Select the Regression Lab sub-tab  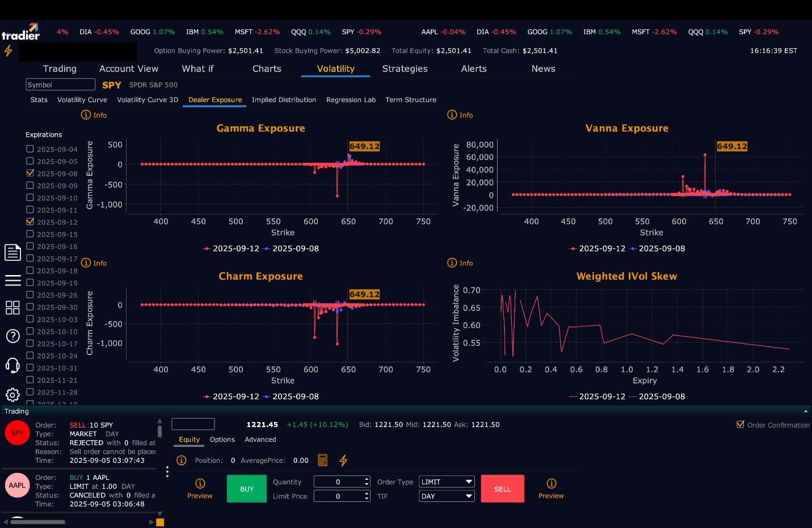coord(351,100)
